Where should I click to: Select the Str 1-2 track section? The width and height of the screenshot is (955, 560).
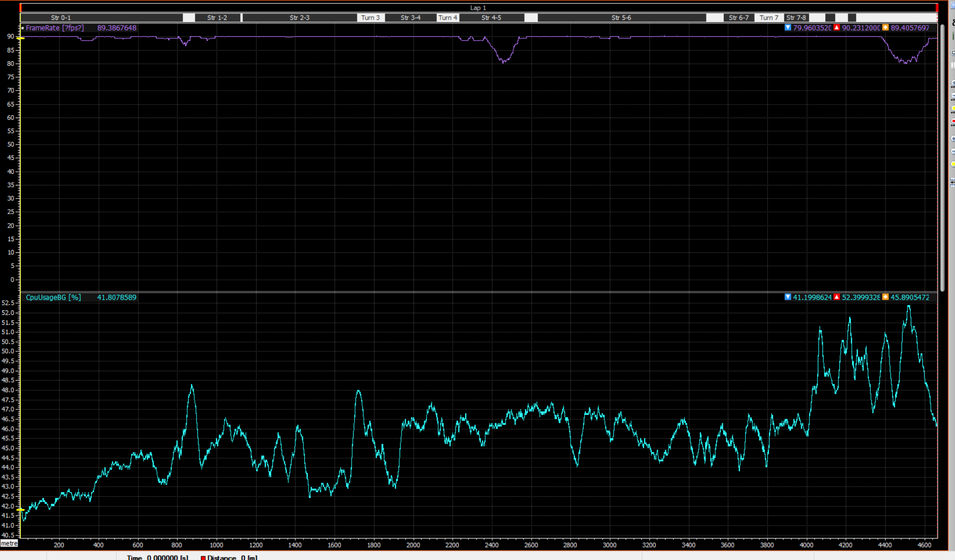(217, 18)
